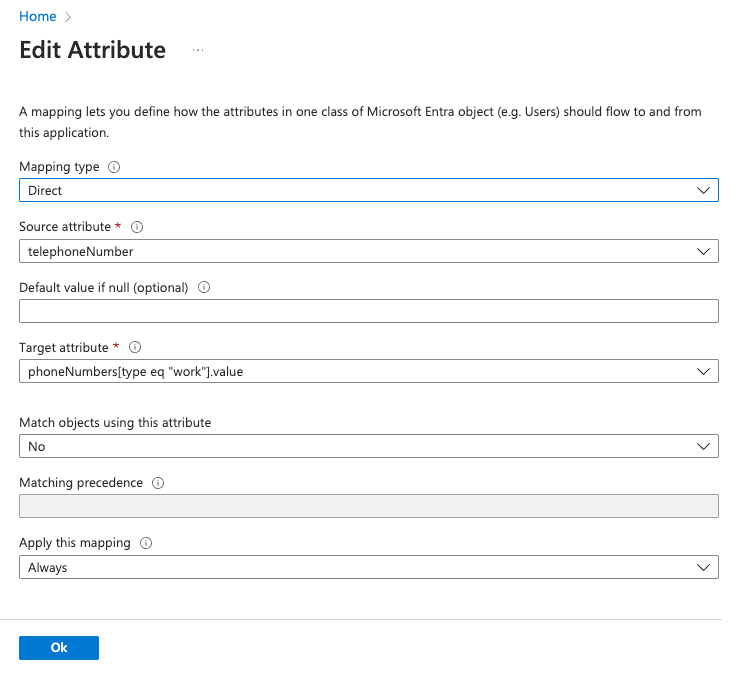Click info icon next to Apply this mapping
The width and height of the screenshot is (741, 678).
coord(146,543)
